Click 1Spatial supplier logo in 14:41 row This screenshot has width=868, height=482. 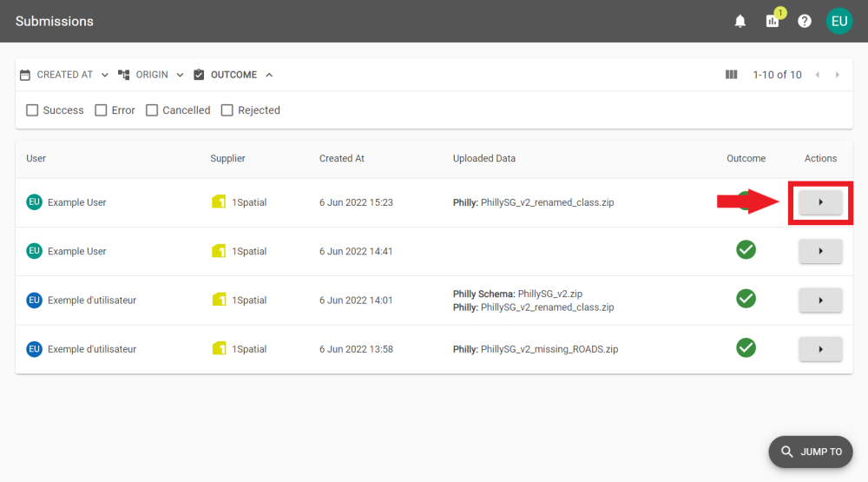click(x=219, y=251)
